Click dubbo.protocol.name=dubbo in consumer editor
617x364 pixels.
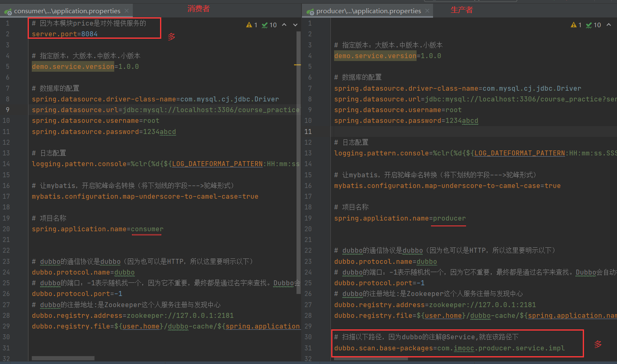tap(83, 272)
